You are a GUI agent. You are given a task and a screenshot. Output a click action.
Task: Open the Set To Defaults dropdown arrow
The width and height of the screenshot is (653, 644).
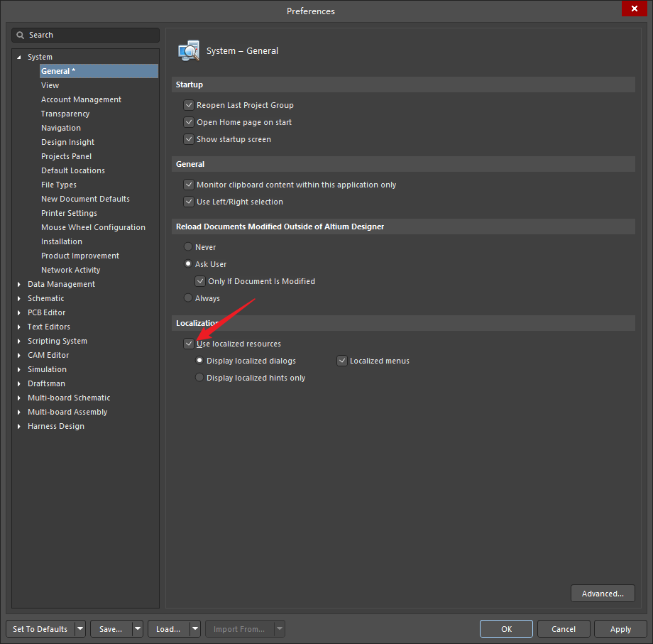pyautogui.click(x=80, y=629)
